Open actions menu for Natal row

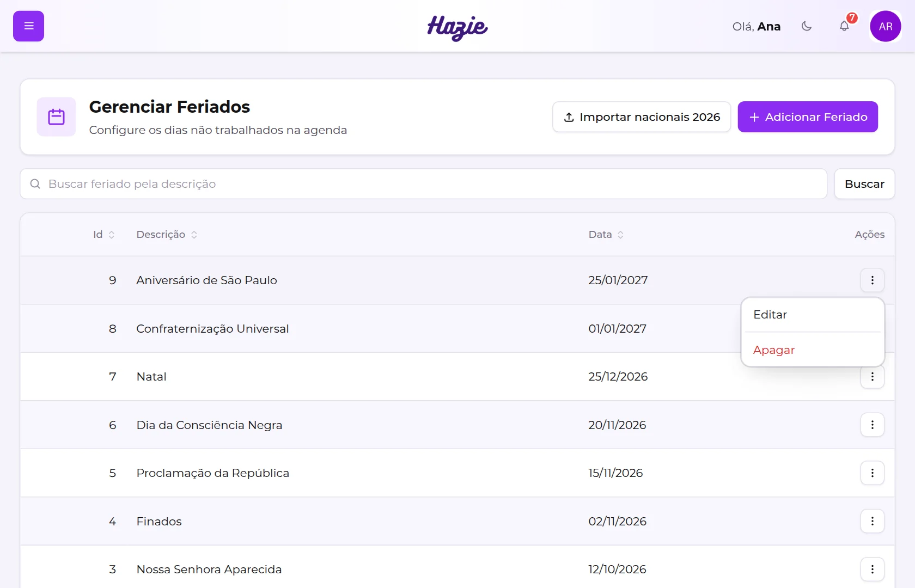(873, 377)
